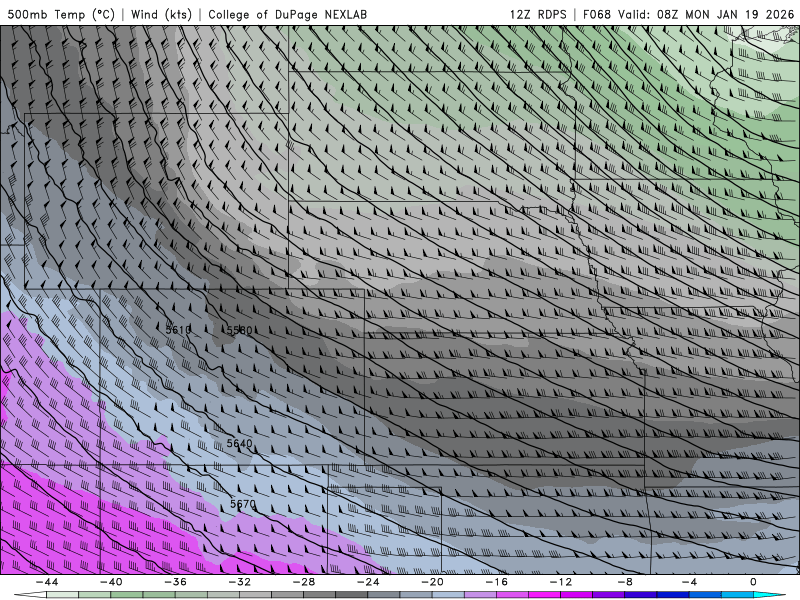Viewport: 800px width, 600px height.
Task: Click the 5640 height contour label
Action: pos(239,443)
